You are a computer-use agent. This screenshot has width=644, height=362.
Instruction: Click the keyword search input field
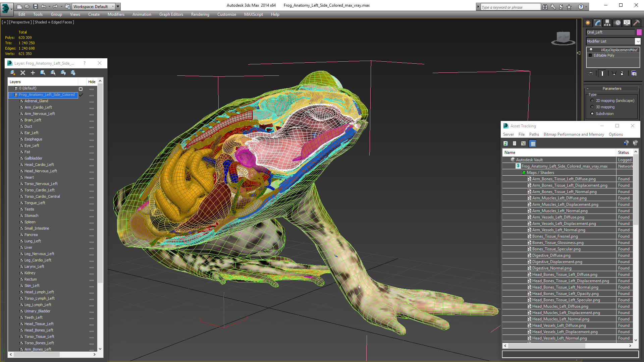pyautogui.click(x=511, y=7)
